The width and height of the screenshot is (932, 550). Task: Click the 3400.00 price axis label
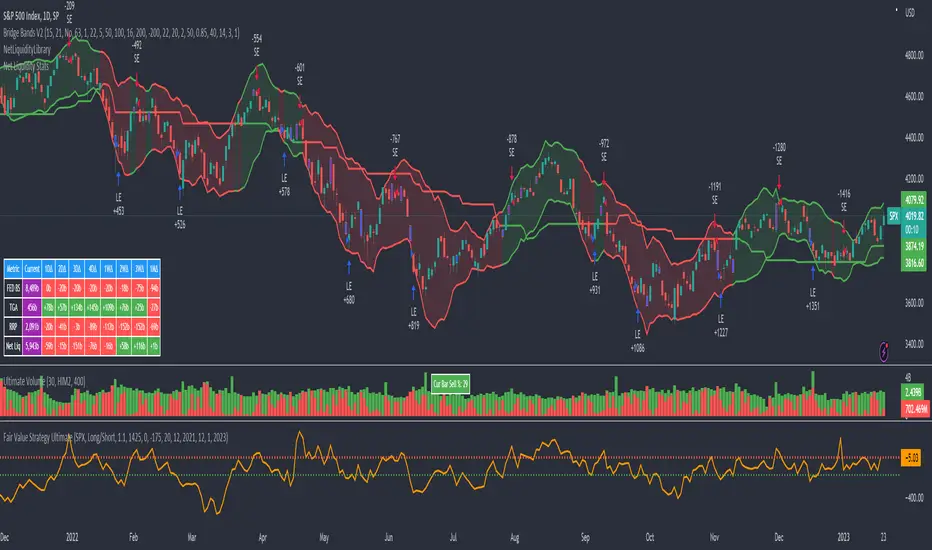point(914,344)
